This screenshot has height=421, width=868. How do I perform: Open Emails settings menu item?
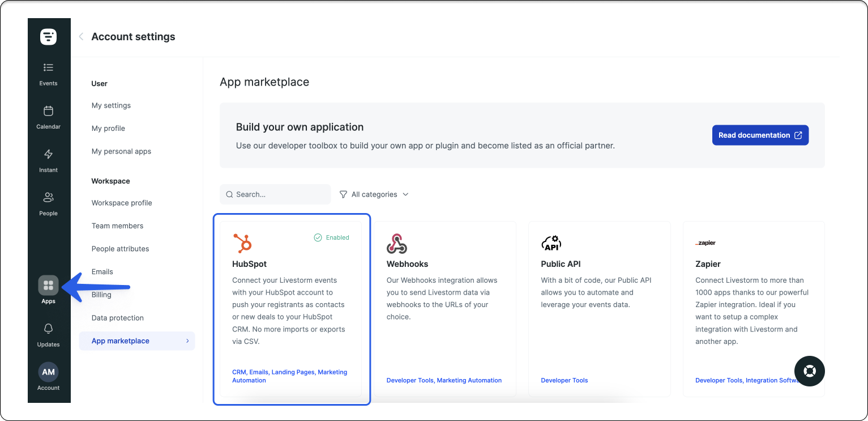click(x=102, y=272)
